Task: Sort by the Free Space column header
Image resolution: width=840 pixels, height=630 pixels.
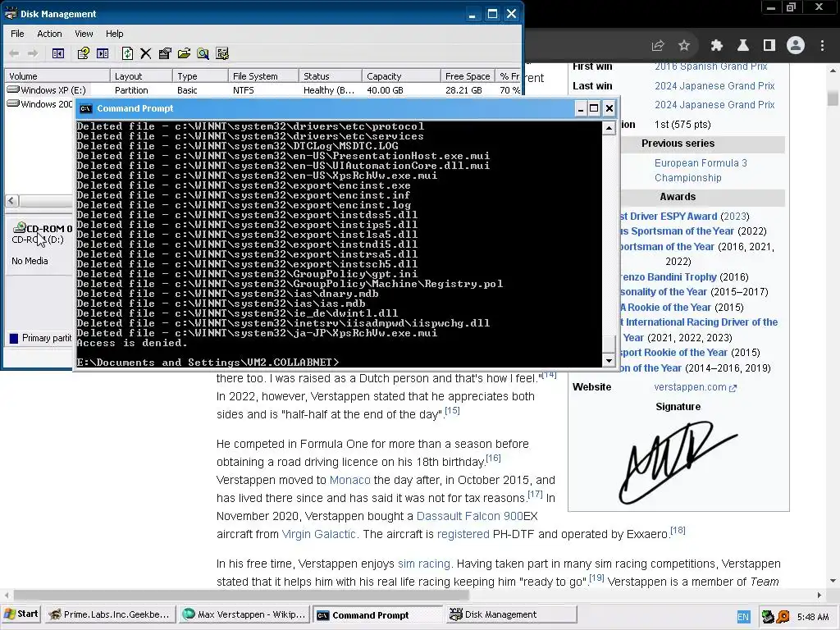Action: pos(468,76)
